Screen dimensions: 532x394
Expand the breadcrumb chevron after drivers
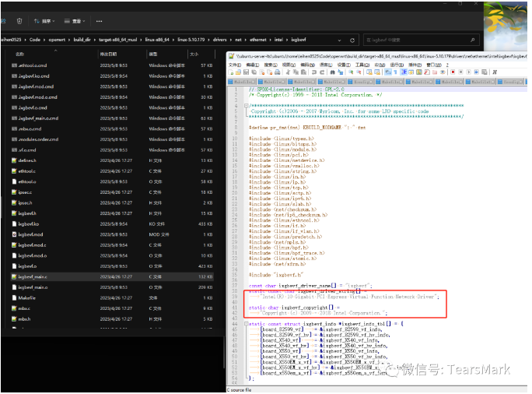230,40
